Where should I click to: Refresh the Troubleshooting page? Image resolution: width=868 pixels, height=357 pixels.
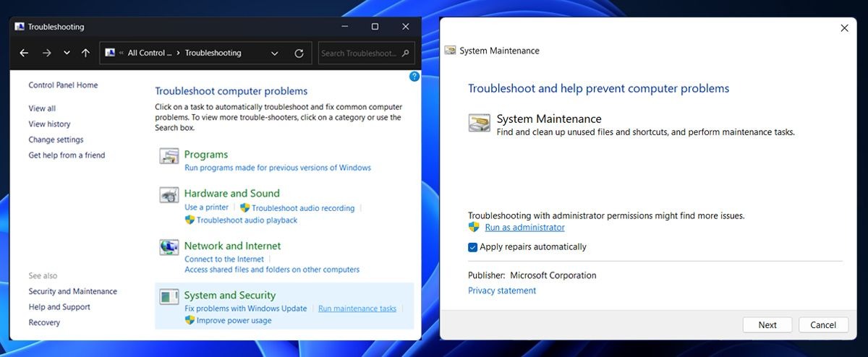point(299,53)
